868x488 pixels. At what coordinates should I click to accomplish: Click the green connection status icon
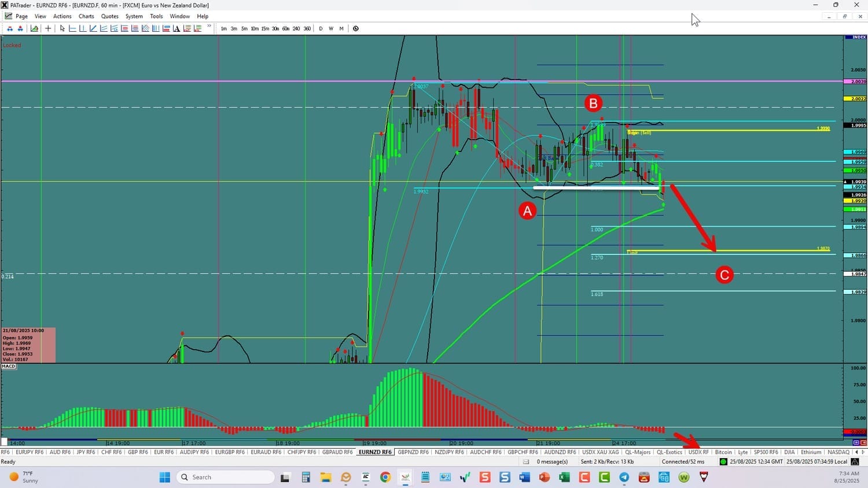pos(723,461)
